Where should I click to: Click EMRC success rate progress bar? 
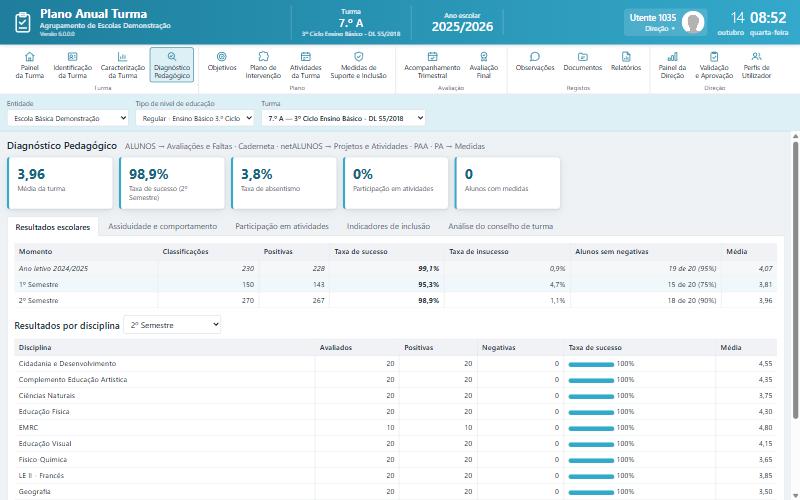(591, 428)
